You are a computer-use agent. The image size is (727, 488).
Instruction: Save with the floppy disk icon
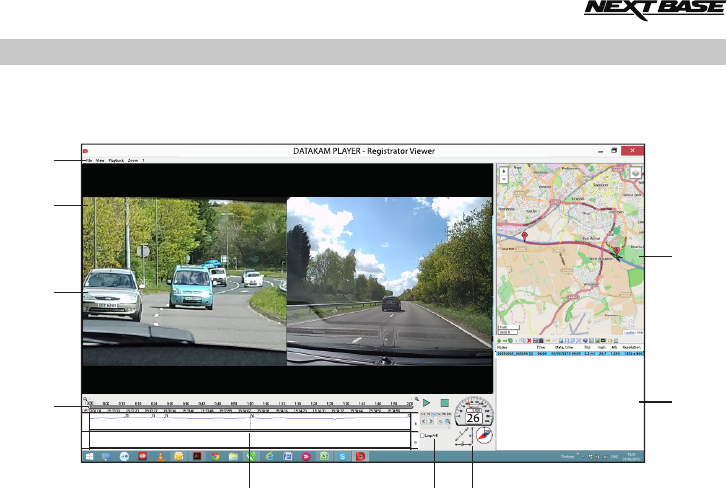(x=536, y=341)
